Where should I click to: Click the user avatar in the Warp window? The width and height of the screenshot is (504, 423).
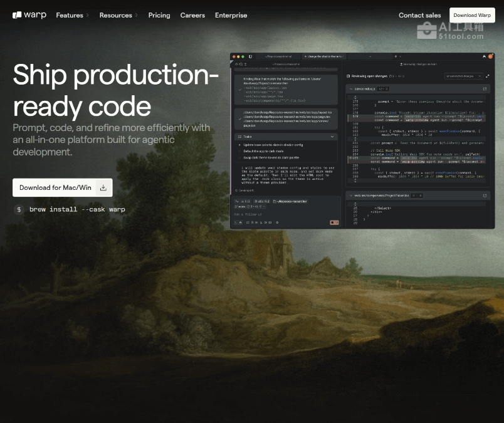(490, 56)
